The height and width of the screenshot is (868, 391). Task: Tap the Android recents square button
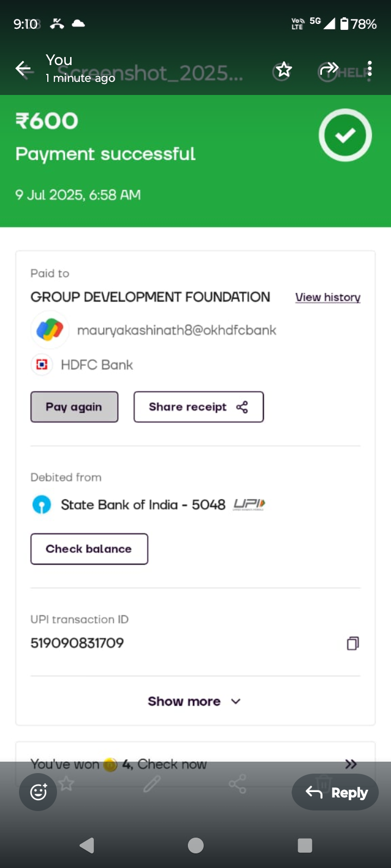pos(305,845)
